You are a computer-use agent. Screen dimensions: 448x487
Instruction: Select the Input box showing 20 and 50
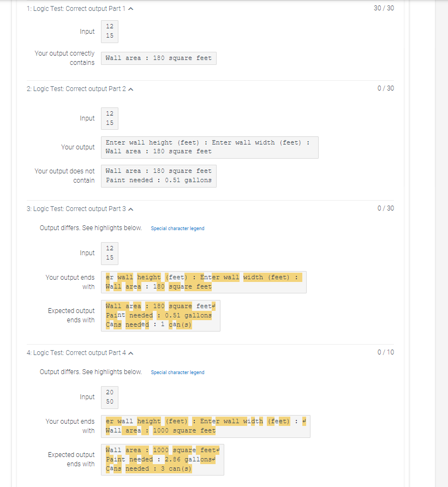click(x=109, y=397)
